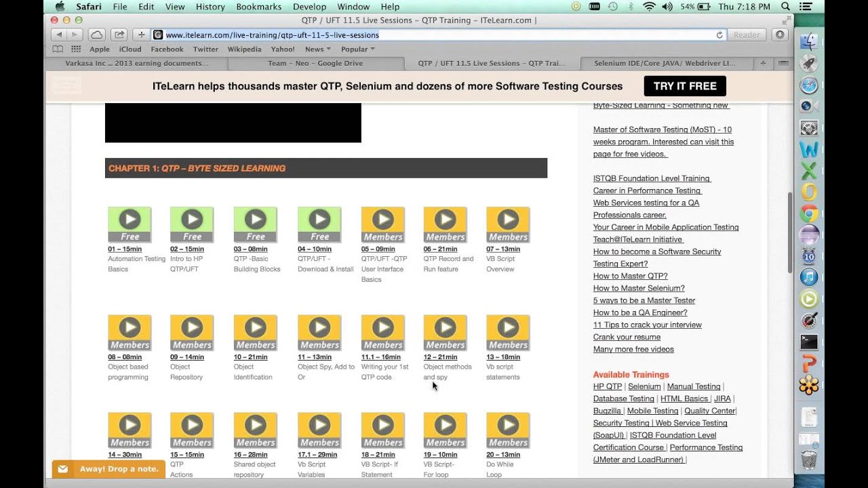The image size is (868, 488).
Task: Play free lesson 04 QTP/UFT Download & Install
Action: [319, 224]
